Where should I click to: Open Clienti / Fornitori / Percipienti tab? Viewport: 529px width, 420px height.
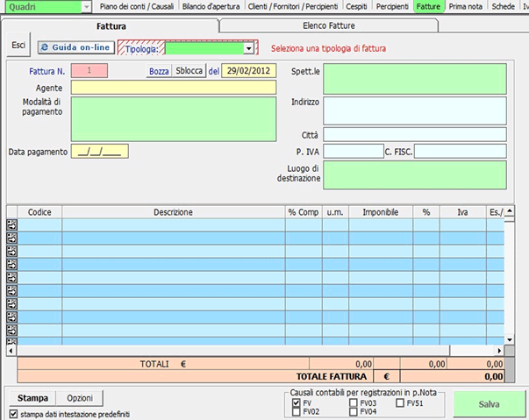point(293,6)
